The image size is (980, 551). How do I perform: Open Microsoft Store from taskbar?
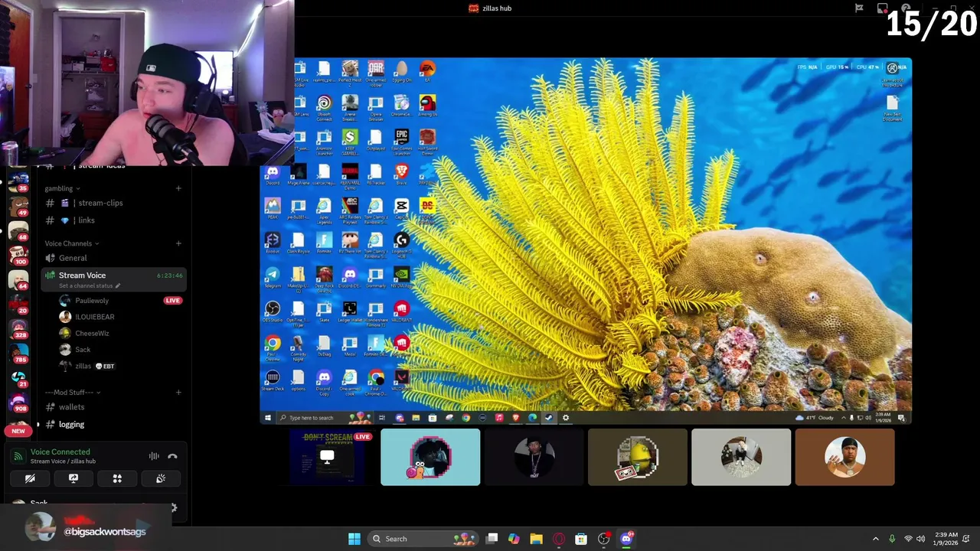pyautogui.click(x=581, y=539)
